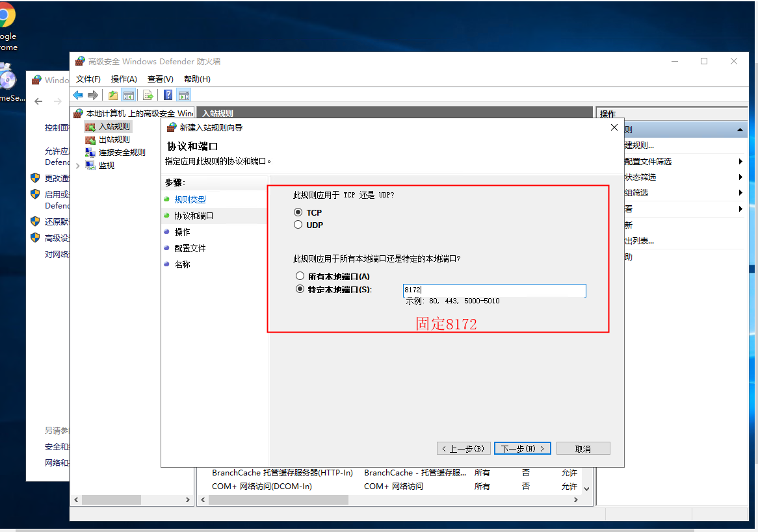Image resolution: width=758 pixels, height=532 pixels.
Task: Click the tree pane horizontal scrollbar thumb
Action: [111, 500]
